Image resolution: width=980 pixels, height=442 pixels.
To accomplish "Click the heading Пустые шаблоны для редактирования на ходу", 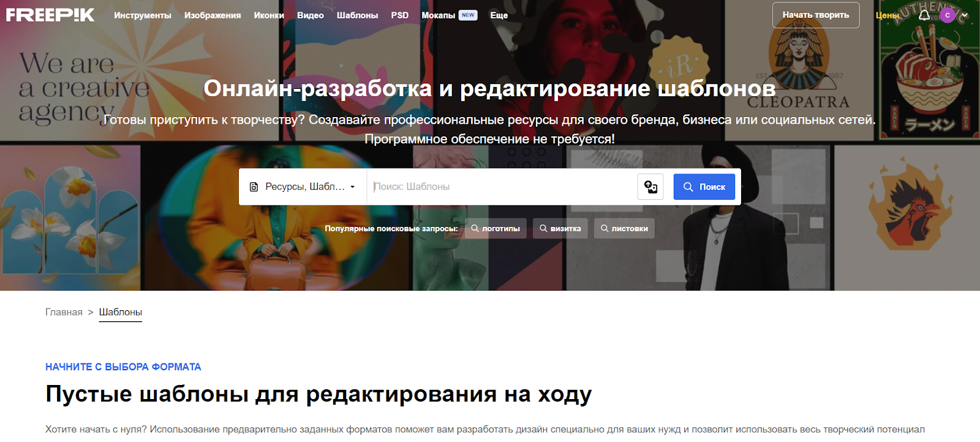I will (x=318, y=394).
